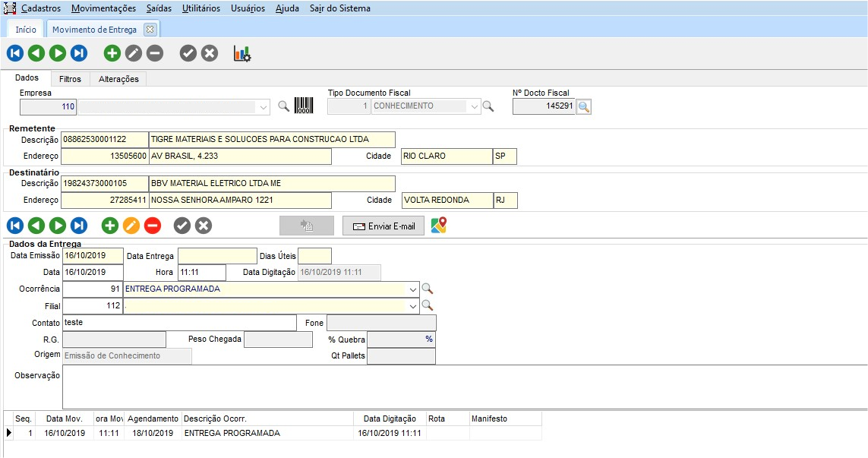Expand the Filial dropdown list

coord(413,306)
